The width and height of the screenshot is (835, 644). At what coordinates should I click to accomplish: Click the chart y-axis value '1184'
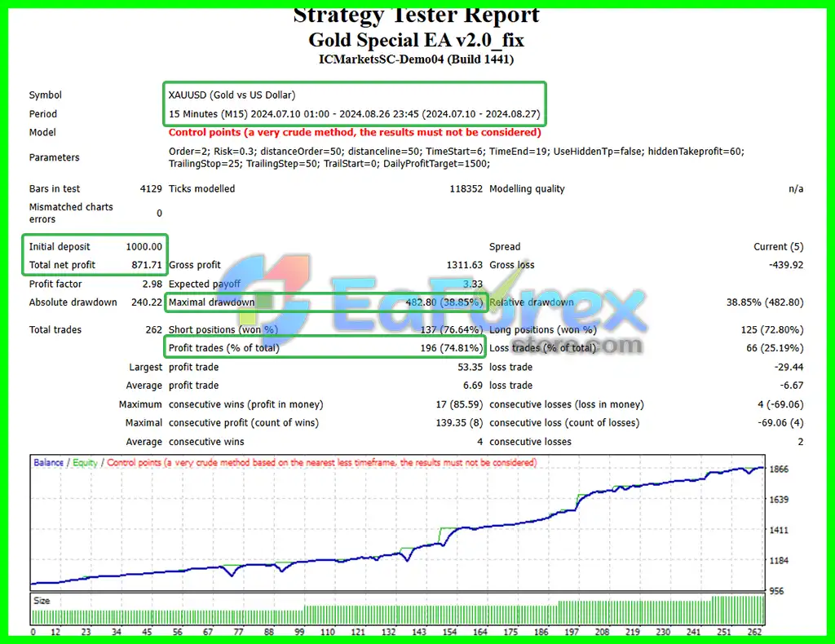pos(779,560)
